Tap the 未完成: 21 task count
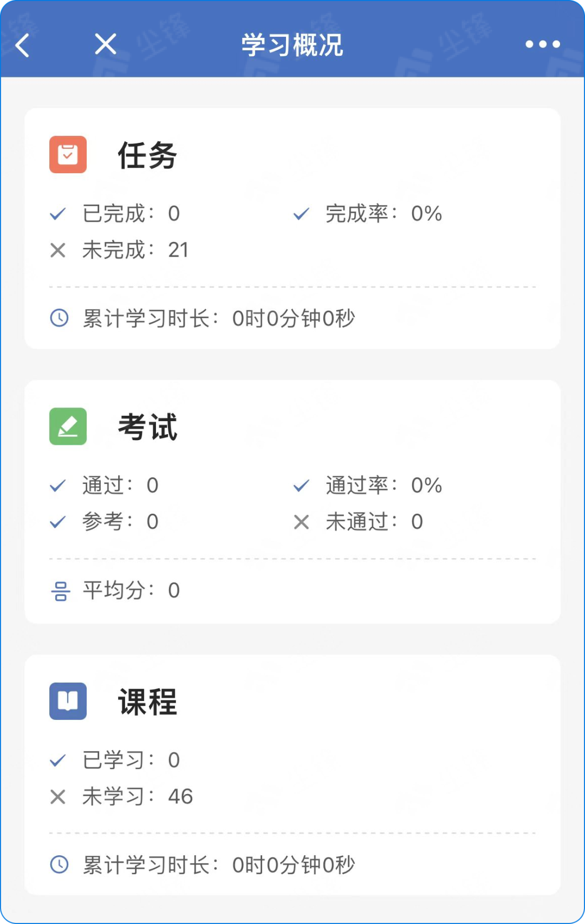 click(135, 250)
